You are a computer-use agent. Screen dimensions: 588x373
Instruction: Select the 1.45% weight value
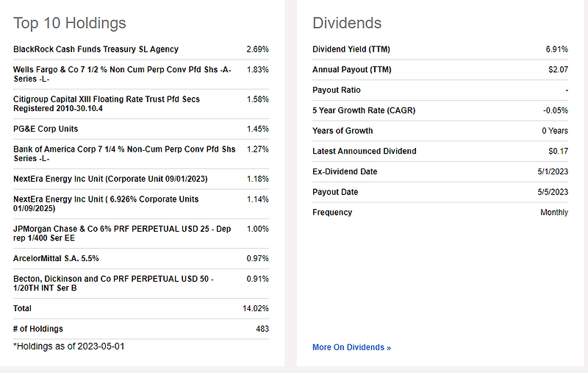coord(257,129)
